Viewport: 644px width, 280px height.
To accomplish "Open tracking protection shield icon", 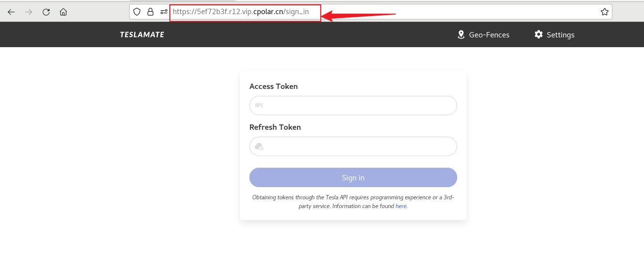I will [x=137, y=12].
